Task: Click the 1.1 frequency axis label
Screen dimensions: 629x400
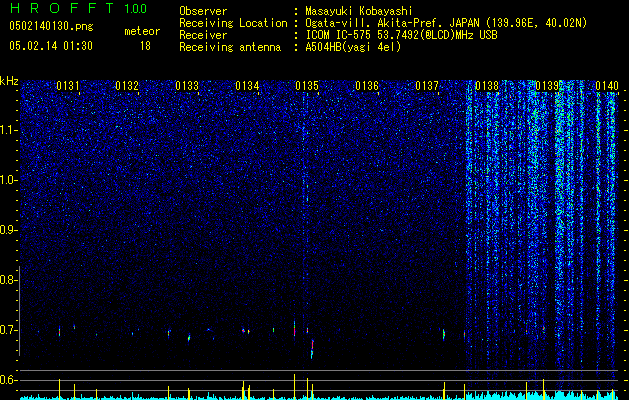Action: (9, 130)
